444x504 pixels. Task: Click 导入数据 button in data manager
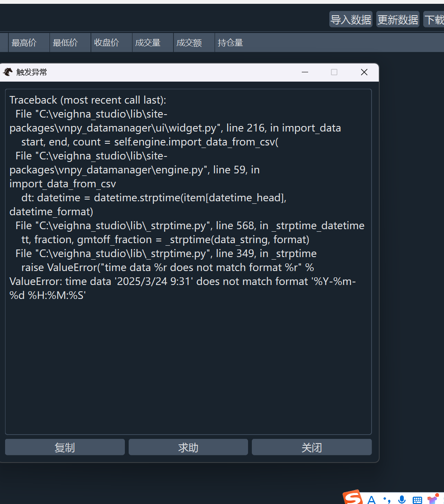pos(351,19)
